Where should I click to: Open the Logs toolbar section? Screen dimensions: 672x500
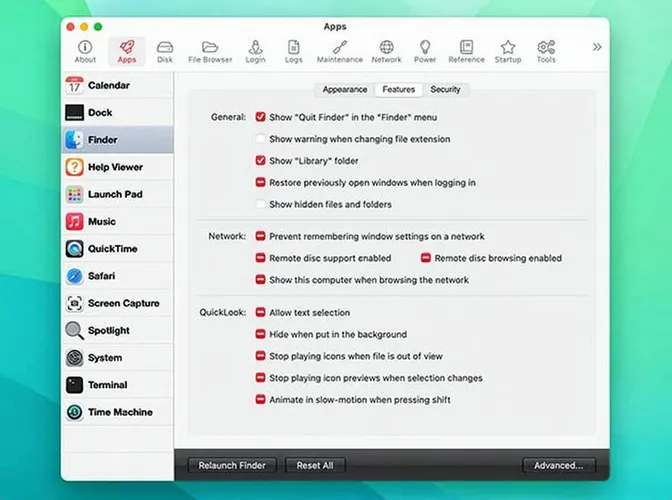point(294,52)
